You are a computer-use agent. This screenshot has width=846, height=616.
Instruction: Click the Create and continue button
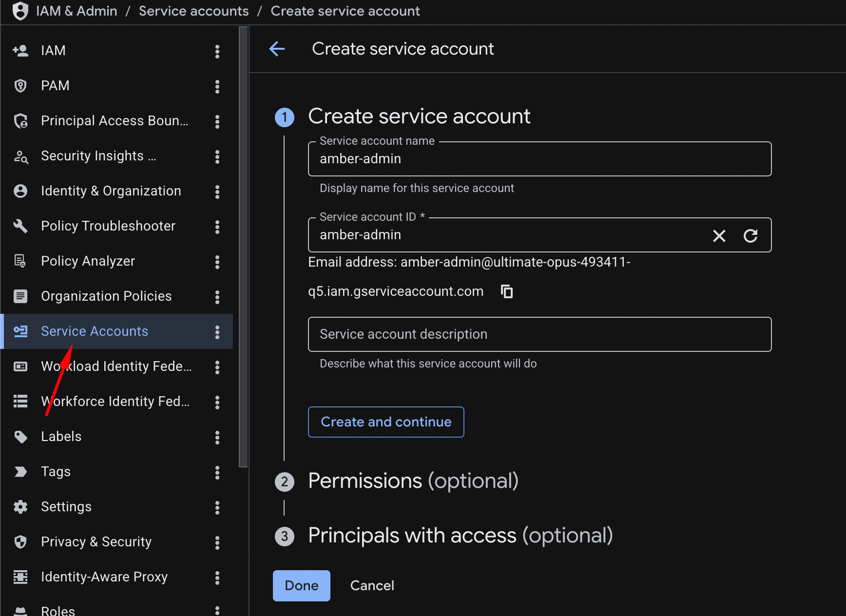tap(386, 422)
